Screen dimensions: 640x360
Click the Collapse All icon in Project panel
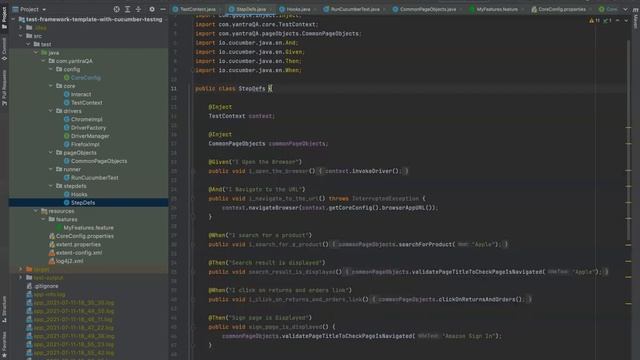(x=138, y=9)
